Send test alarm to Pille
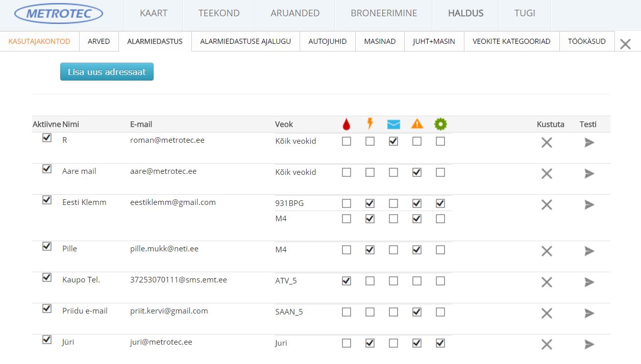The height and width of the screenshot is (364, 641). point(589,251)
